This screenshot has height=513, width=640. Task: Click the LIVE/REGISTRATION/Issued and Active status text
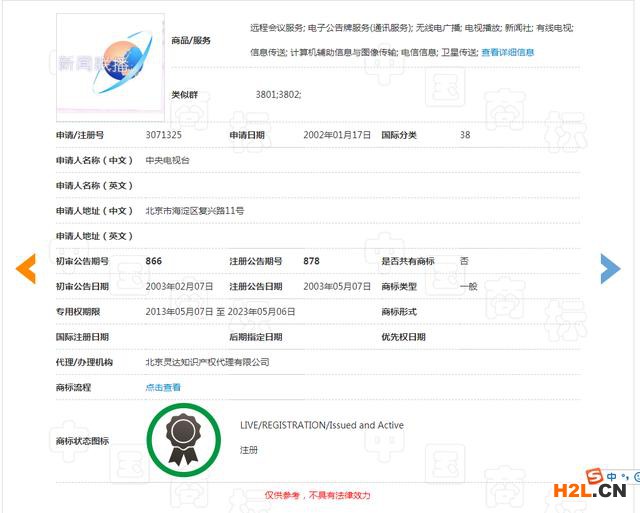(x=321, y=425)
